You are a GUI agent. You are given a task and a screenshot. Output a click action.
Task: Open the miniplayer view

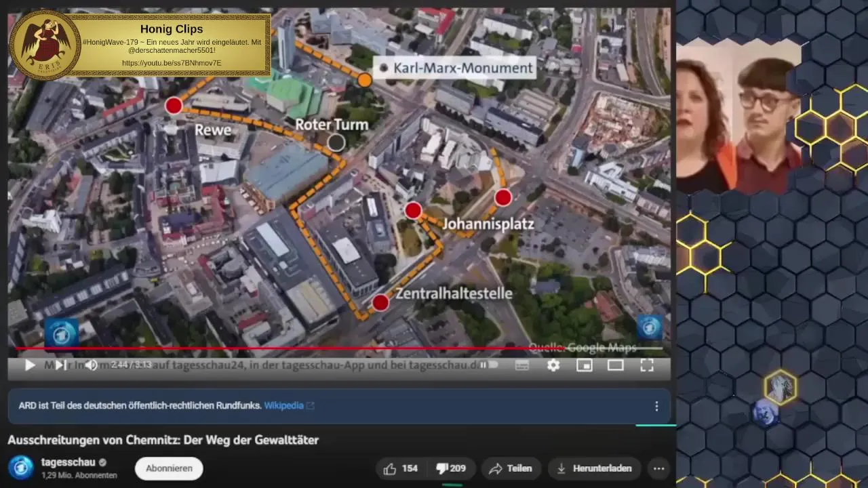(584, 365)
